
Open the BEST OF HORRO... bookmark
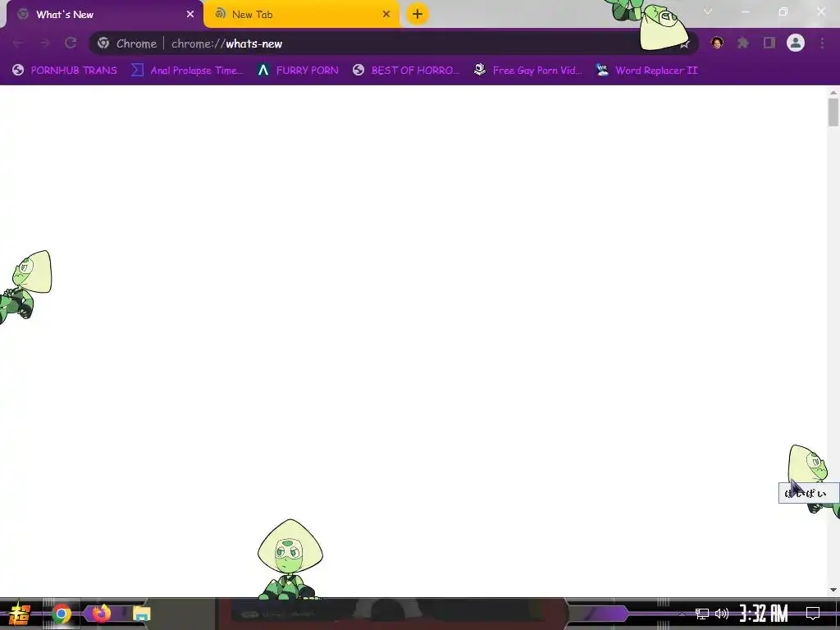pyautogui.click(x=405, y=71)
